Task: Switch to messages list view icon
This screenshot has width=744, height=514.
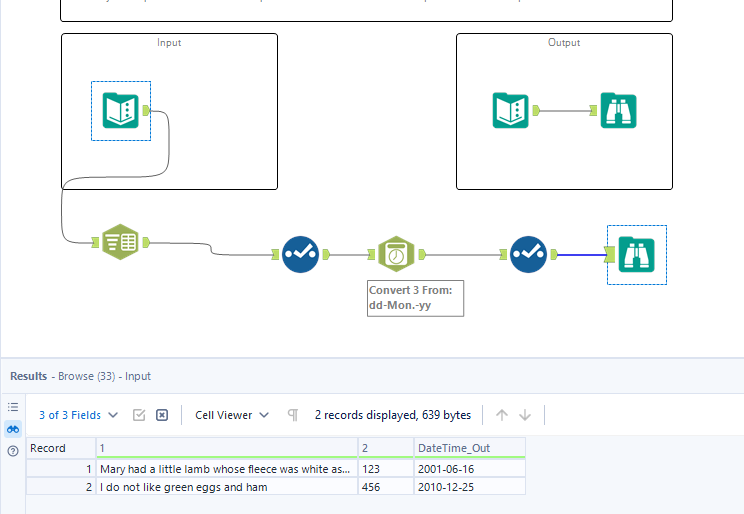Action: 13,407
